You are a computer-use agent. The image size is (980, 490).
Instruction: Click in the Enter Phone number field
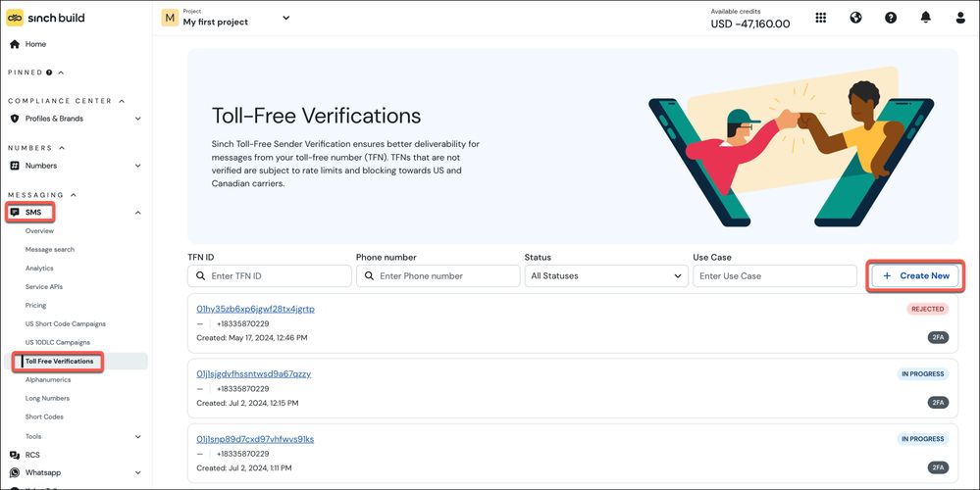click(x=438, y=276)
